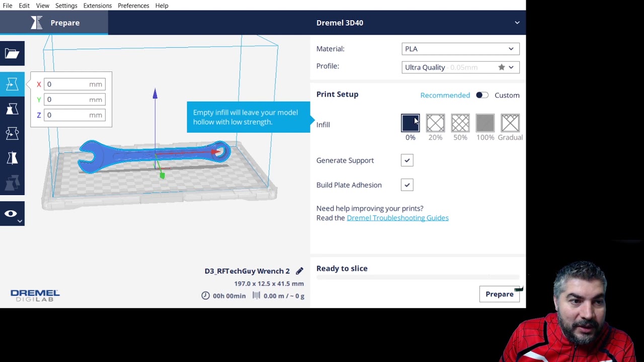This screenshot has height=362, width=644.
Task: Click the blue Z-axis move arrow
Action: point(155,94)
